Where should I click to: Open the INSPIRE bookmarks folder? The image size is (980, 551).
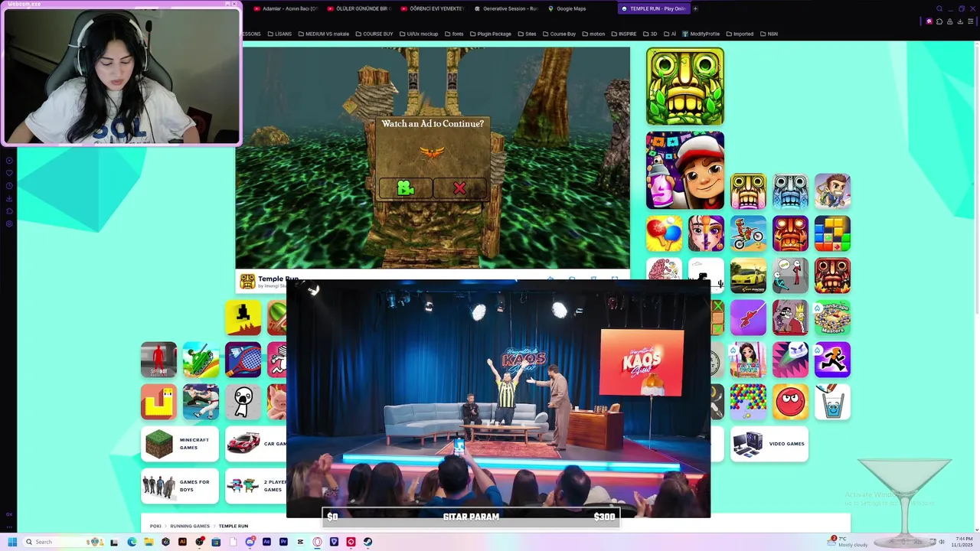623,34
